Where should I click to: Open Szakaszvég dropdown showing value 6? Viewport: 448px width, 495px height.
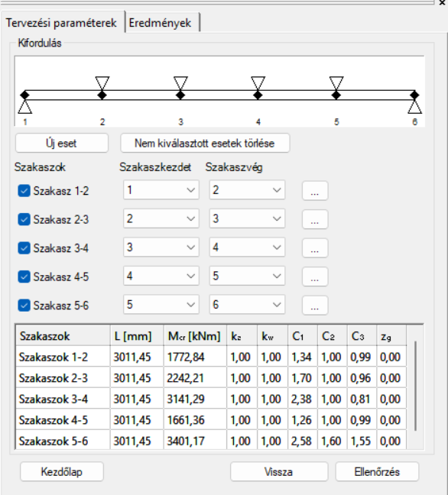point(247,305)
